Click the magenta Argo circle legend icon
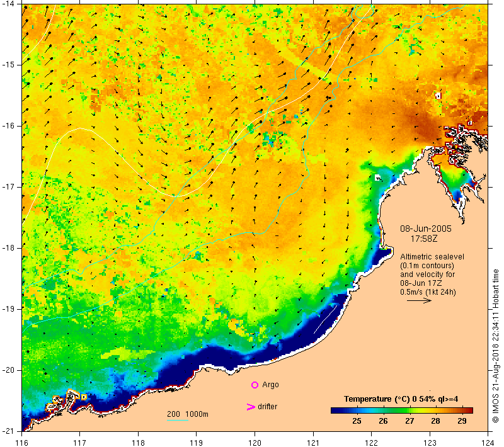The width and height of the screenshot is (504, 447). (255, 385)
